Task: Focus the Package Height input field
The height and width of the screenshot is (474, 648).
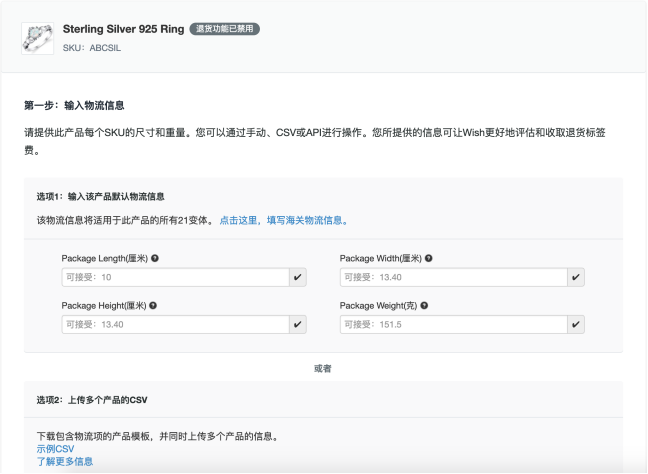Action: point(175,325)
